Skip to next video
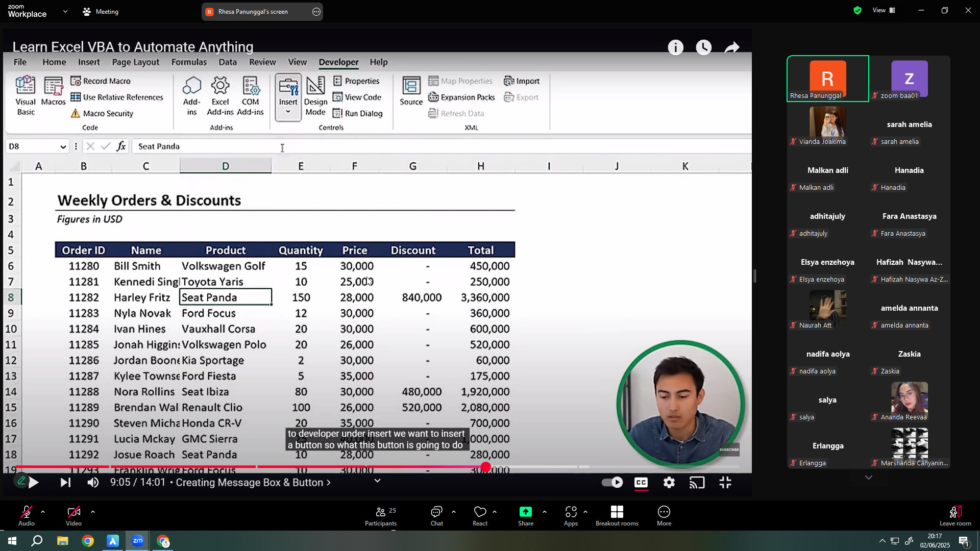Viewport: 980px width, 551px height. point(65,483)
